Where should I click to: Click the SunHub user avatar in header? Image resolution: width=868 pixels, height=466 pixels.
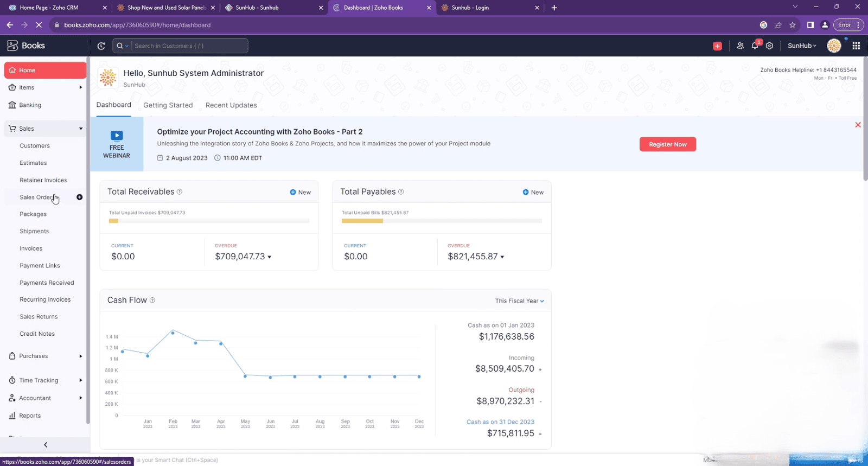tap(834, 46)
